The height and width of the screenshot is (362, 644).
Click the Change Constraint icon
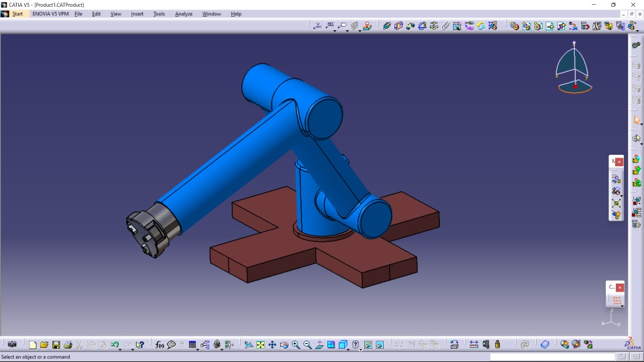point(481,26)
